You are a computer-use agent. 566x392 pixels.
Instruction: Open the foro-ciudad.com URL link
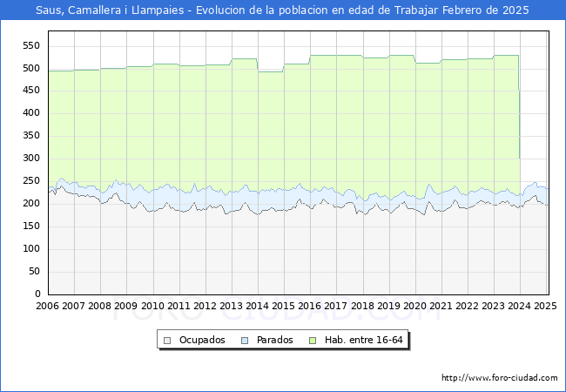click(500, 378)
